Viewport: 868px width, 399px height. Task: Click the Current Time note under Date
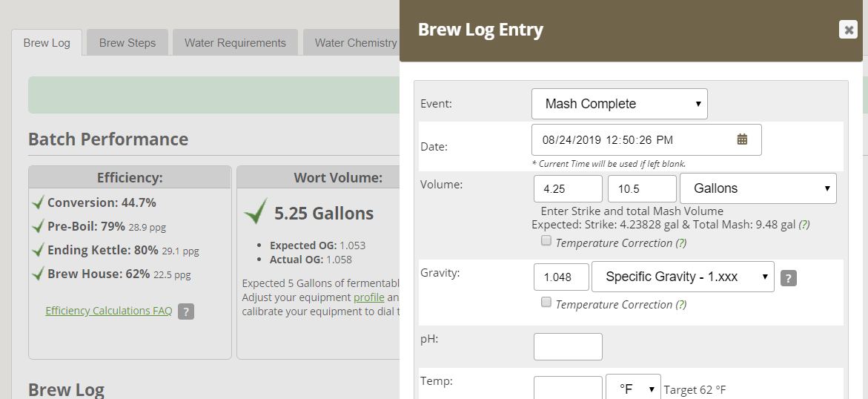(609, 164)
